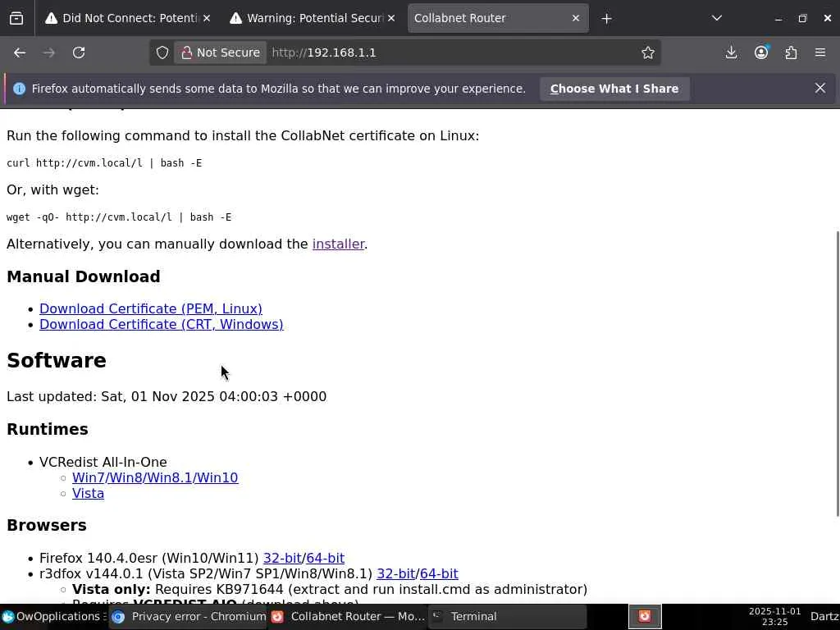Switch to Privacy error Chromium window

point(189,617)
